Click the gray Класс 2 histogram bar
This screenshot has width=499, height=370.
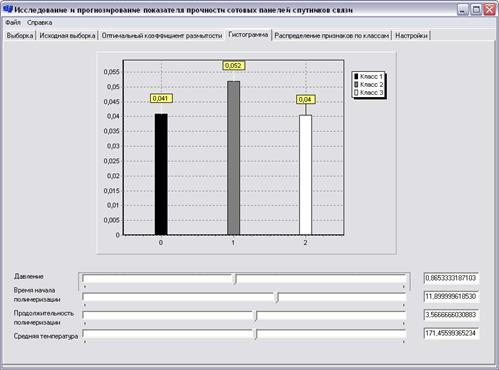(x=233, y=158)
